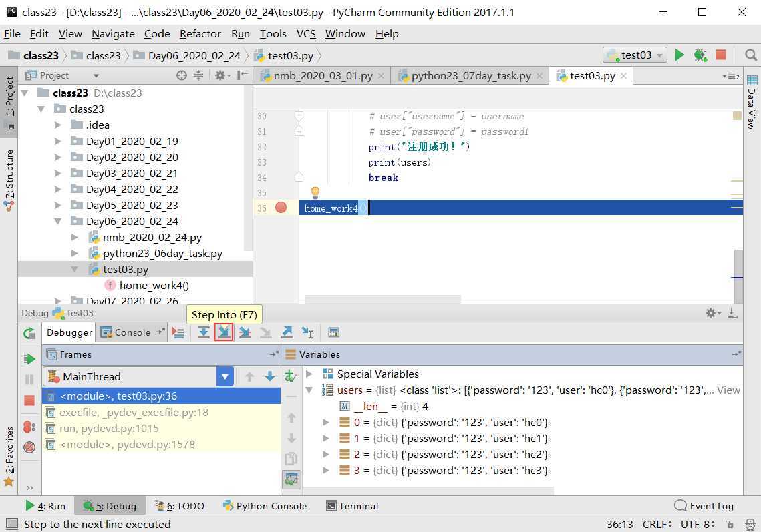Expand Special Variables node

[309, 374]
